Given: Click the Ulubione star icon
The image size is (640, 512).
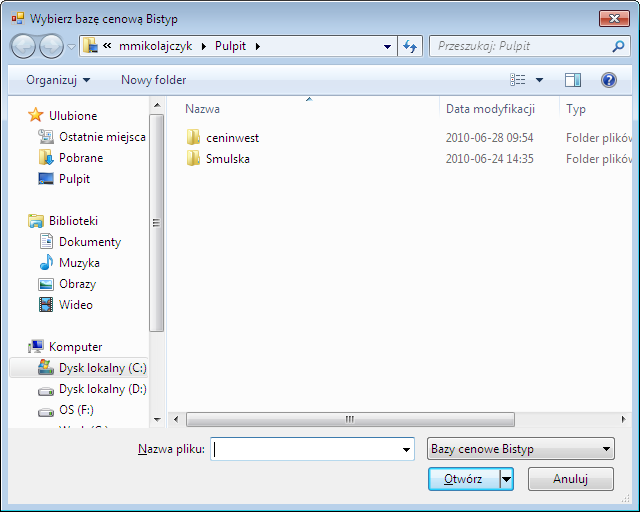Looking at the screenshot, I should point(36,115).
